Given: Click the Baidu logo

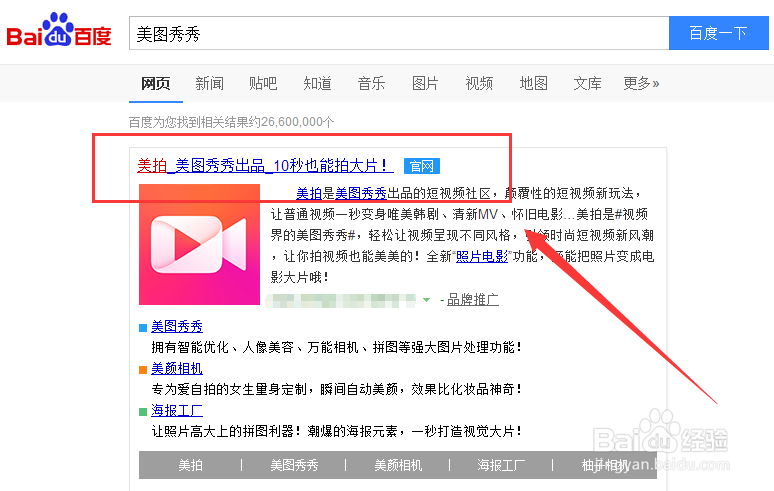Looking at the screenshot, I should click(59, 31).
